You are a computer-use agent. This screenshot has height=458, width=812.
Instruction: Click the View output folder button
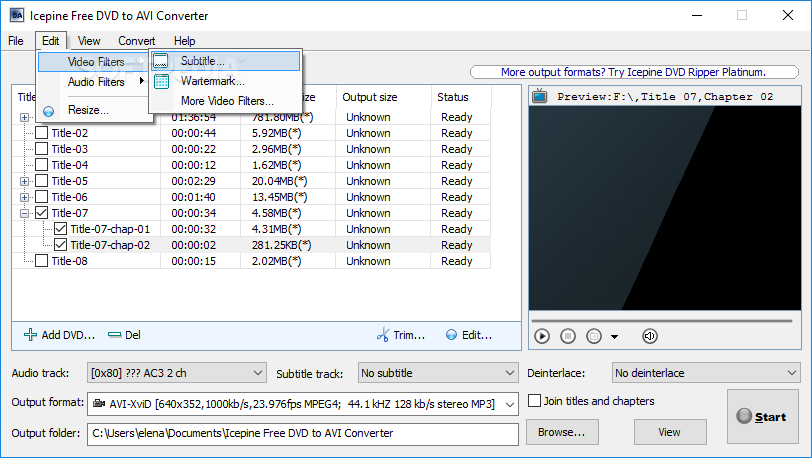[x=670, y=432]
